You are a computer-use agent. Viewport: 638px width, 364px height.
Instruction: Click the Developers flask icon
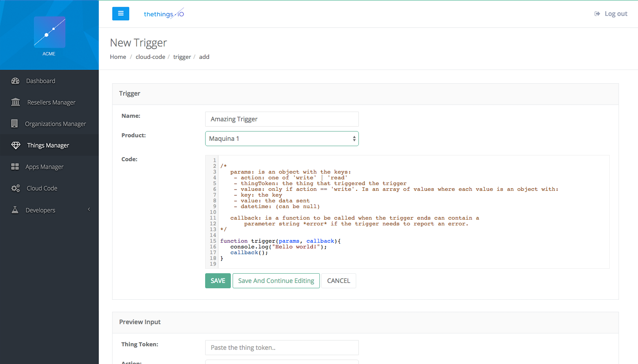tap(15, 210)
